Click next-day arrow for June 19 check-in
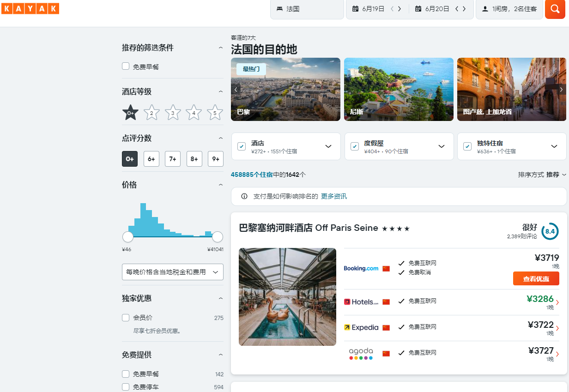The width and height of the screenshot is (569, 392). (x=400, y=9)
